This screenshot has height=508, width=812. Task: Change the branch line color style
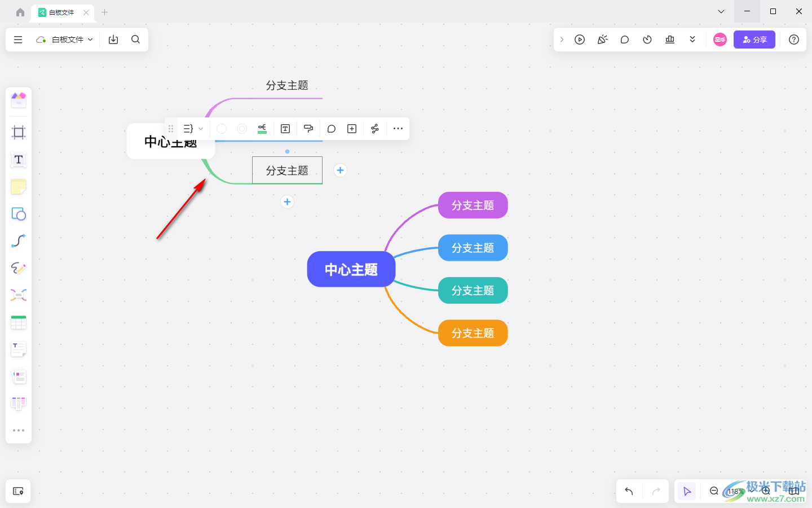point(262,129)
